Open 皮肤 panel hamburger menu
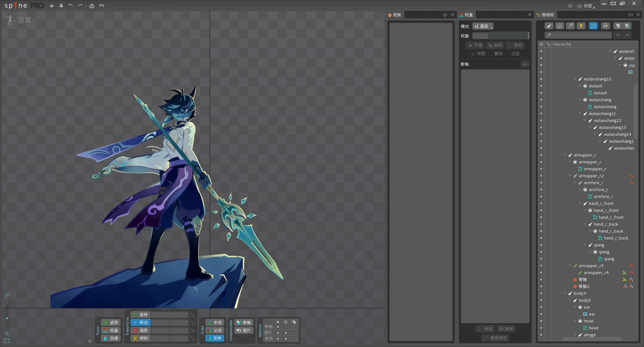Screen dimensions: 644x347 [453, 15]
